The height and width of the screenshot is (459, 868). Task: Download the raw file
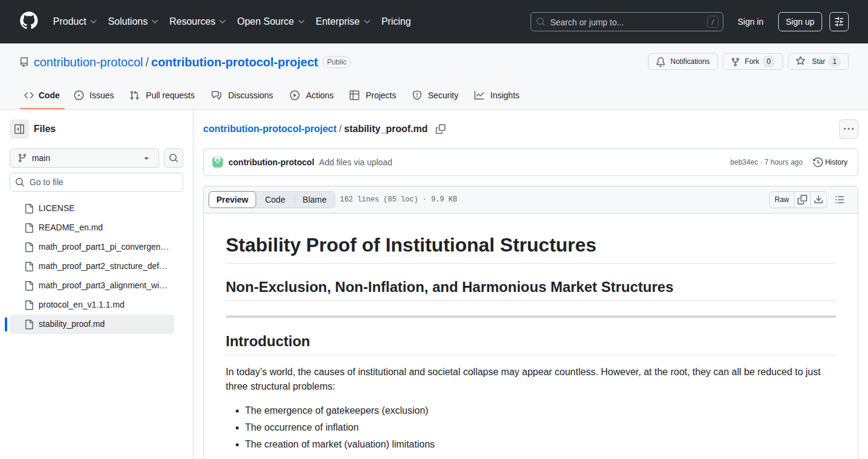819,200
